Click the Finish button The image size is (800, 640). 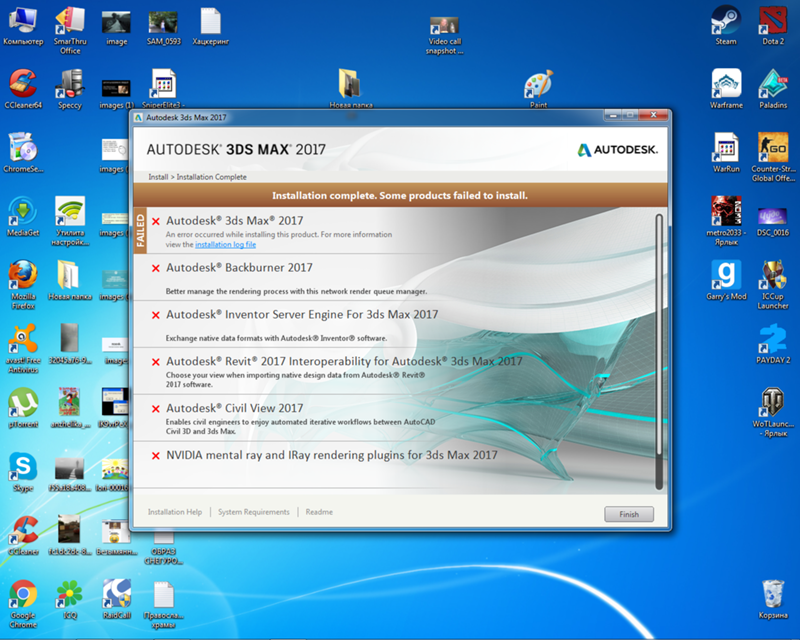coord(628,514)
